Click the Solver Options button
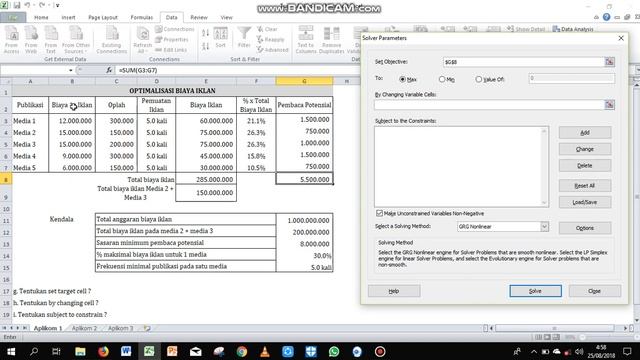 coord(585,228)
